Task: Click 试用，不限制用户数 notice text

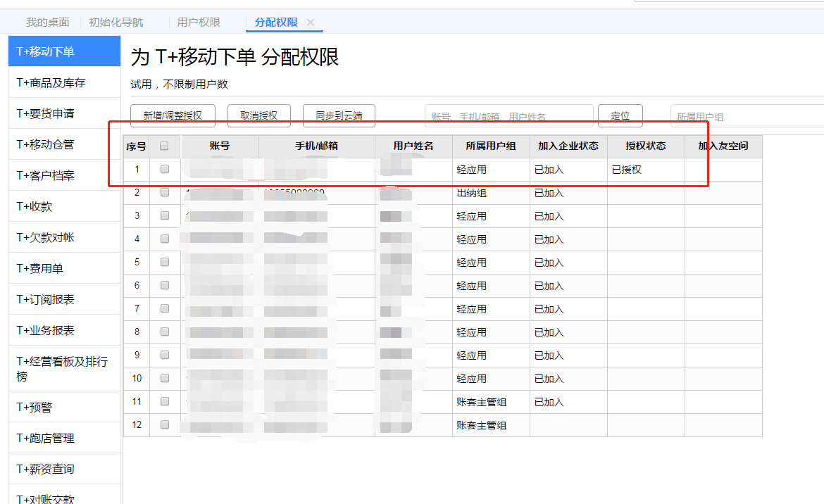Action: pyautogui.click(x=179, y=84)
